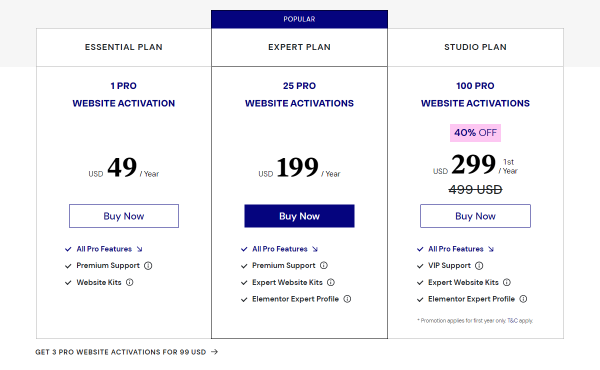Buy Now for the Studio plan
This screenshot has height=370, width=600.
point(475,216)
